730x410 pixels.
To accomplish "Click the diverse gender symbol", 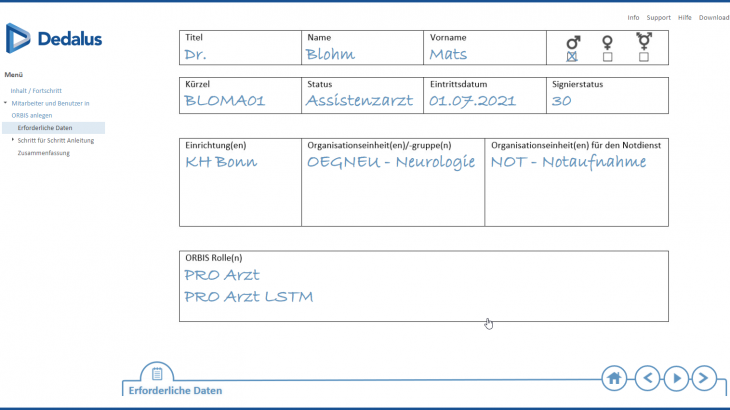I will coord(643,41).
